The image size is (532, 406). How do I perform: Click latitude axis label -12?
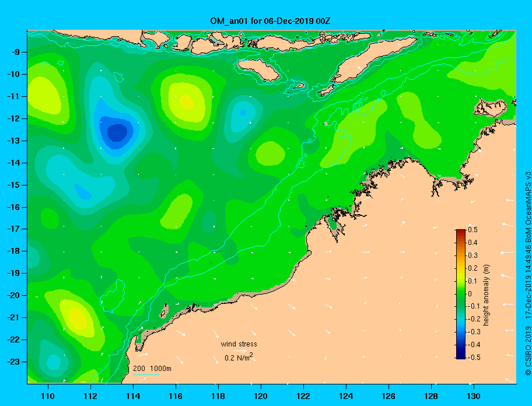(13, 119)
